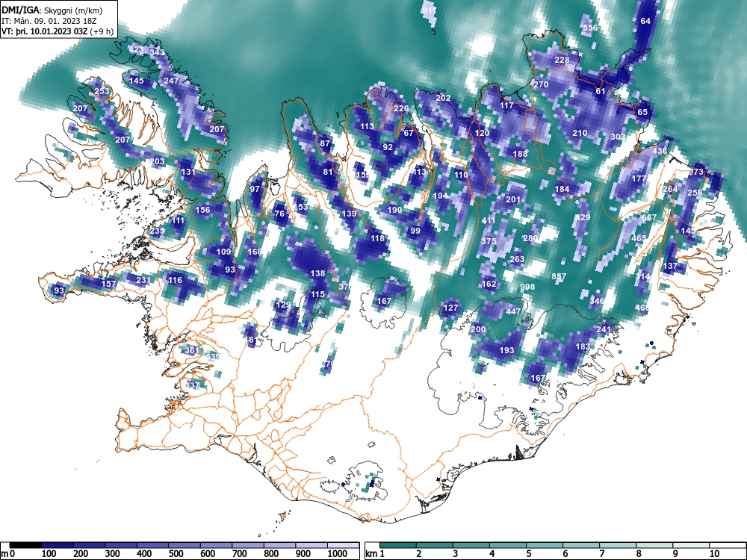The image size is (747, 560).
Task: Select the "157" value label
Action: tap(108, 284)
